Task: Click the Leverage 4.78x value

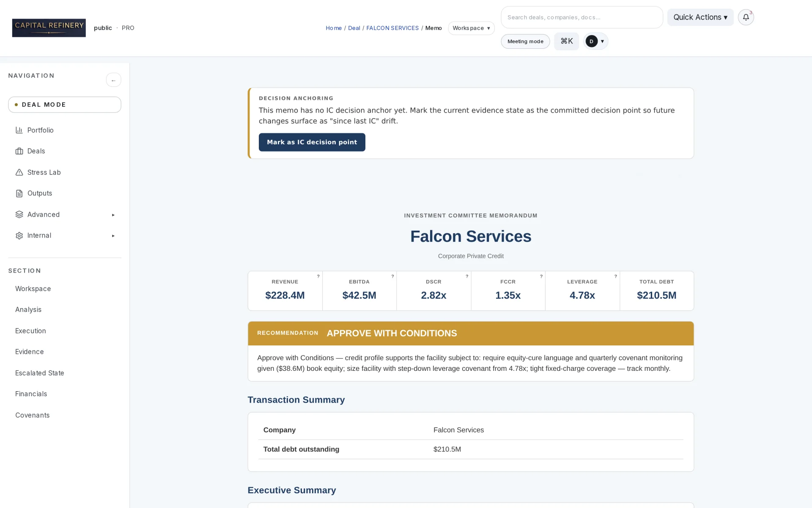Action: tap(582, 295)
